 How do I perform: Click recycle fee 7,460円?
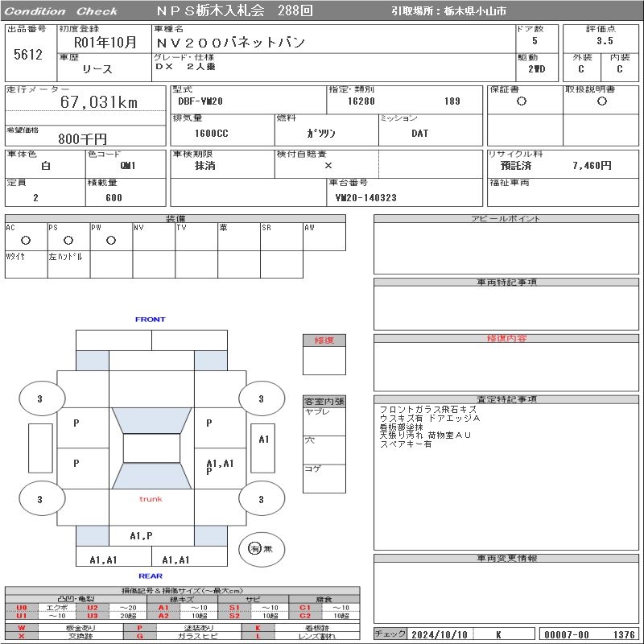tap(592, 166)
